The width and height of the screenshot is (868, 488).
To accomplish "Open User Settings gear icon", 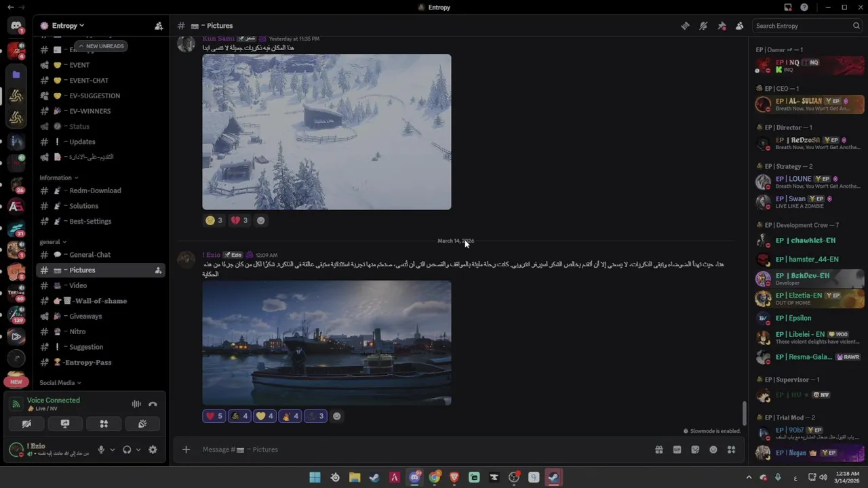I will (153, 449).
